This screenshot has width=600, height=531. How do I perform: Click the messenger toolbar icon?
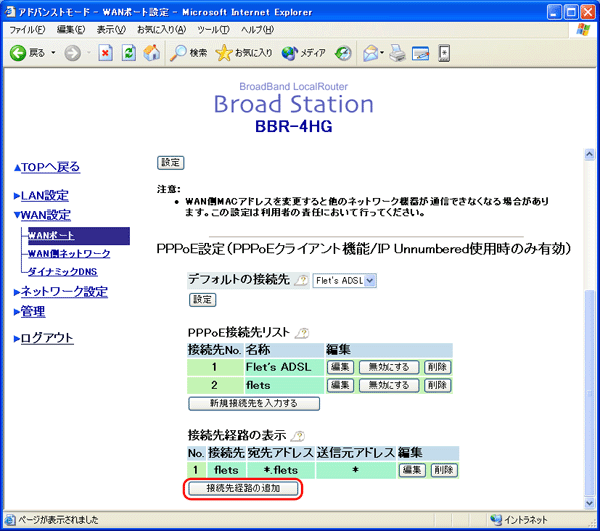[444, 53]
